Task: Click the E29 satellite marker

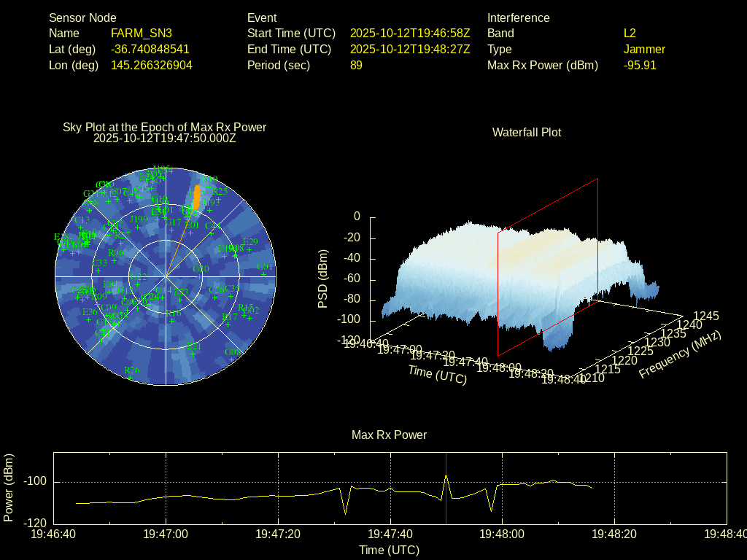Action: point(248,249)
